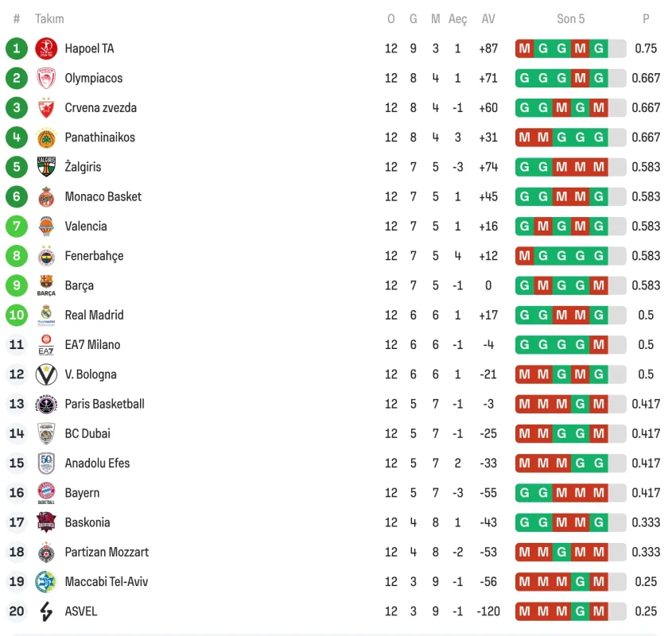Screen dimensions: 672x636
Task: Open the ASVEL team logo
Action: coord(46,611)
